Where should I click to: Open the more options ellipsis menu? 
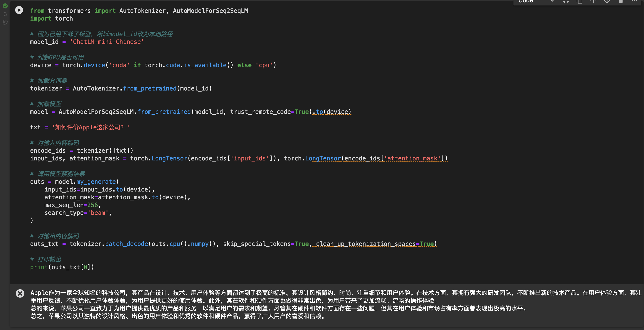pyautogui.click(x=634, y=1)
